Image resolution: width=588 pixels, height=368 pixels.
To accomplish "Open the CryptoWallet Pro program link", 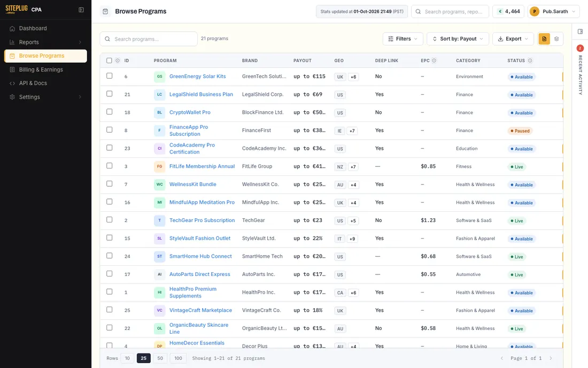I will click(190, 112).
